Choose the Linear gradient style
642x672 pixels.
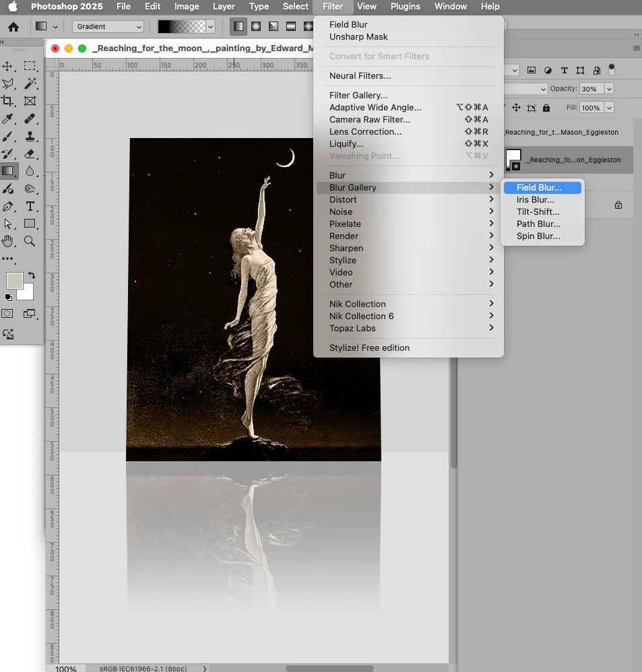[238, 26]
